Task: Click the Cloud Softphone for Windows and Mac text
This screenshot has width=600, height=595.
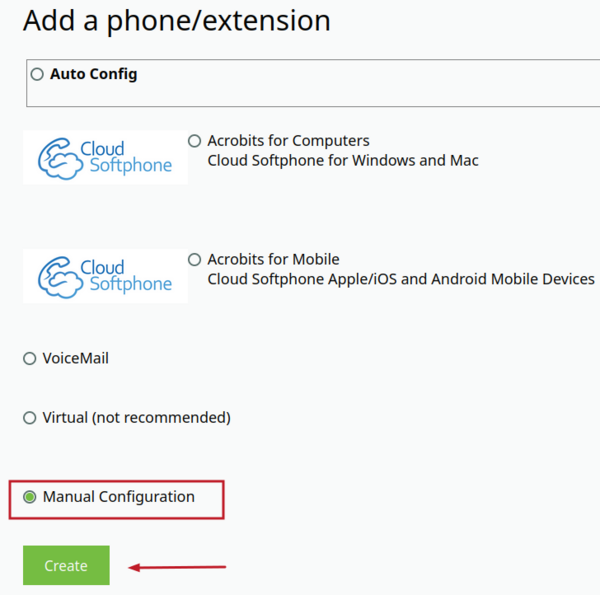Action: 342,160
